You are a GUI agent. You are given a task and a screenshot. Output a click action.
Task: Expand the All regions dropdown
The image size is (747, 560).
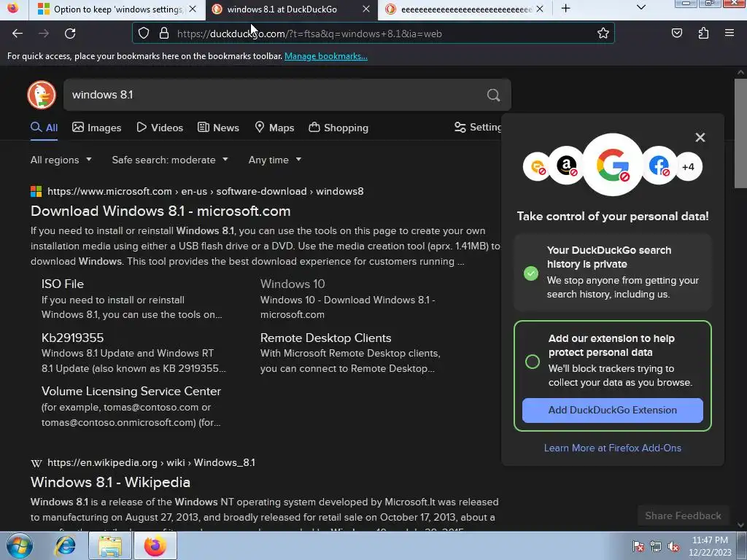(61, 160)
